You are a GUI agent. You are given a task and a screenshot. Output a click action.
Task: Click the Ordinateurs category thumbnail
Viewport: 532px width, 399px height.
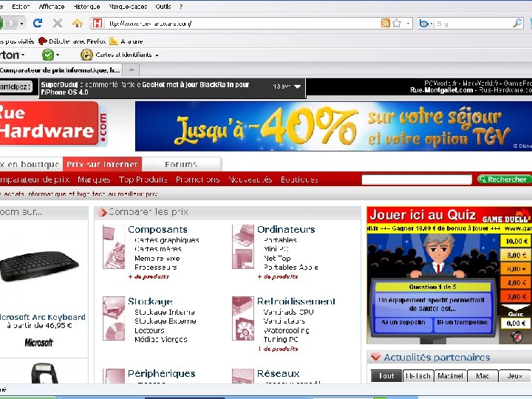pyautogui.click(x=243, y=247)
